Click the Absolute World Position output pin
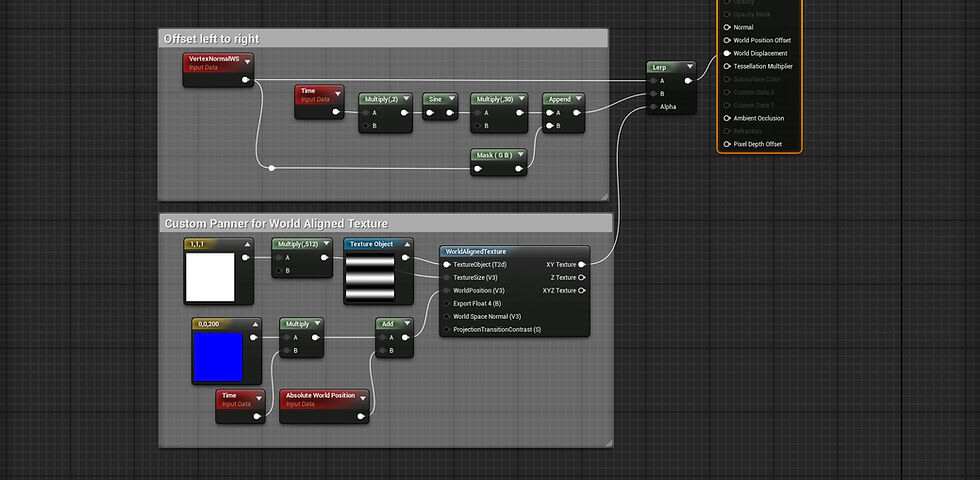The height and width of the screenshot is (480, 980). coord(361,416)
